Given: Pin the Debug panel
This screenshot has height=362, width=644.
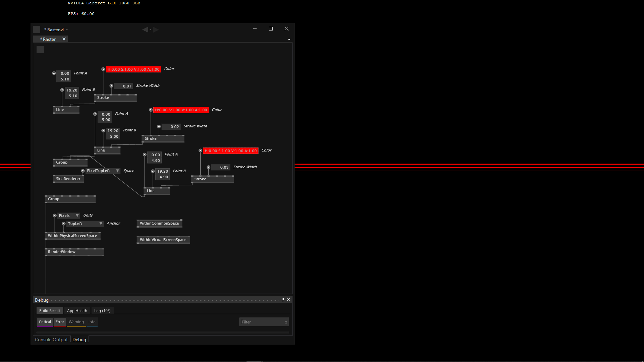Looking at the screenshot, I should 283,300.
